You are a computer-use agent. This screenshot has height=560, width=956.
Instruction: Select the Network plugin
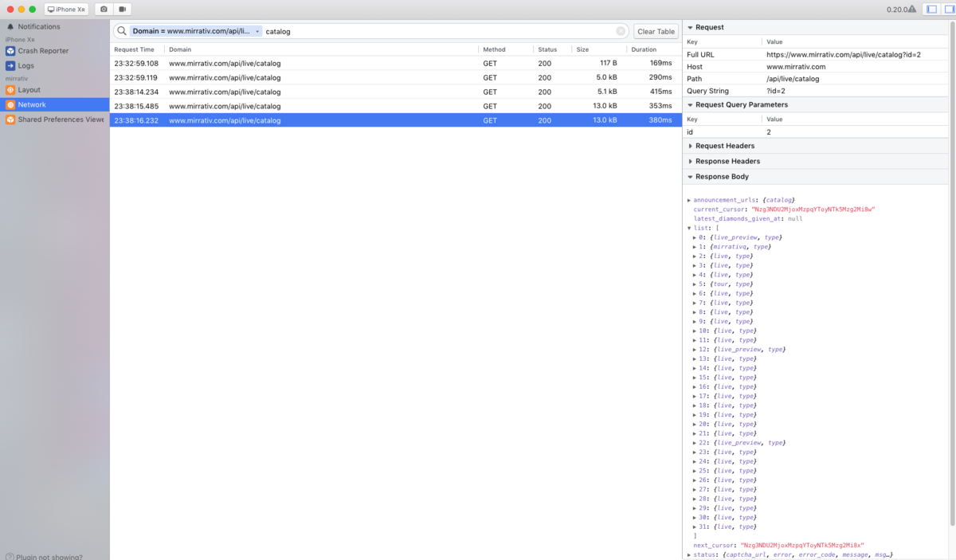[x=54, y=104]
